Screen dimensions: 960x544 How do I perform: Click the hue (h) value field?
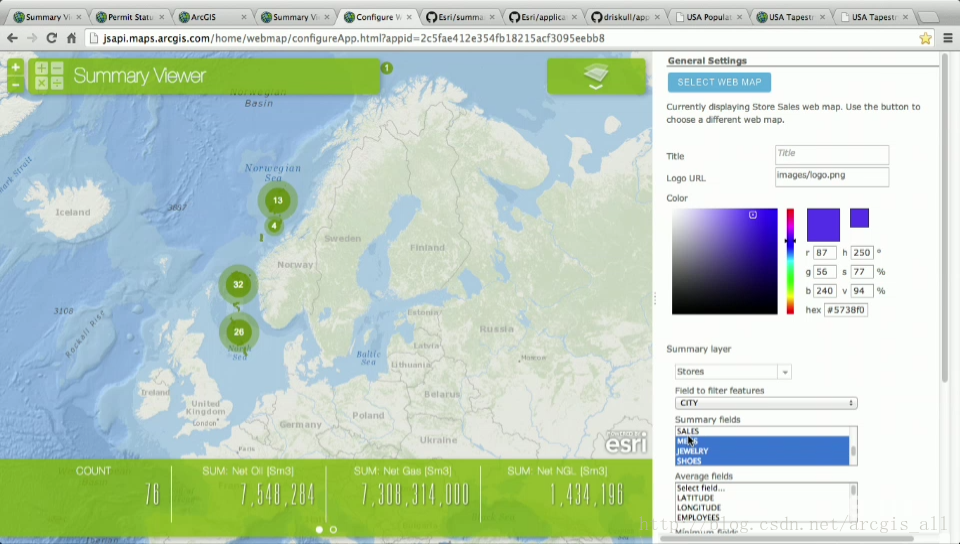pos(861,252)
